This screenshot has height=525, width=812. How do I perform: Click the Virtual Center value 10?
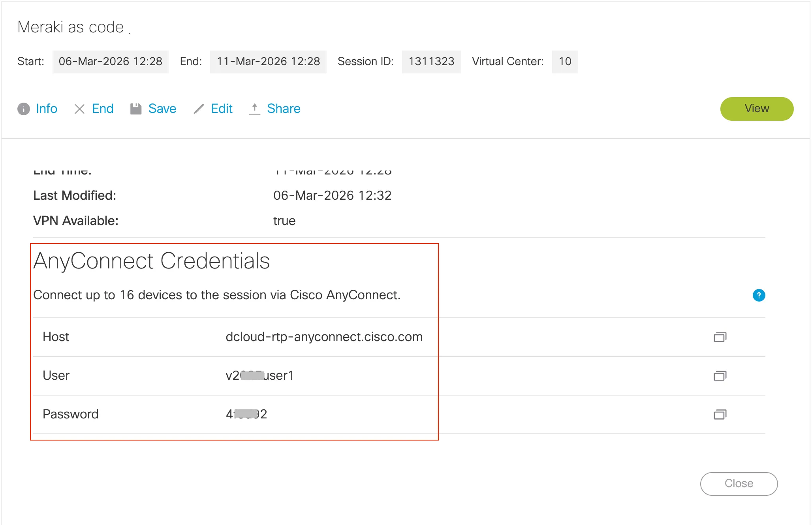coord(565,62)
